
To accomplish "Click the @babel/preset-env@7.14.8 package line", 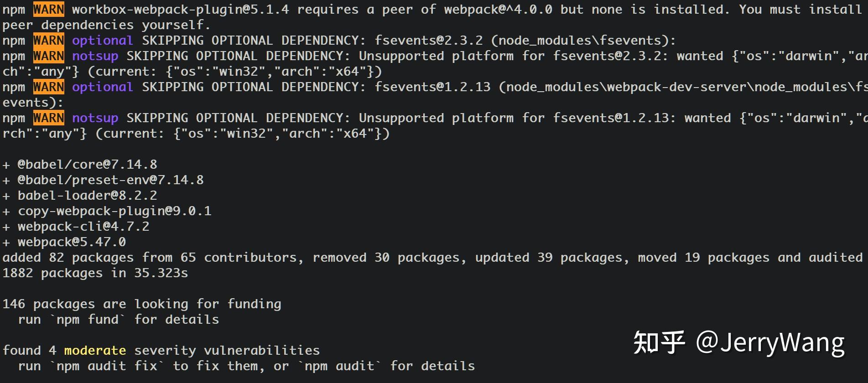I will click(x=103, y=180).
